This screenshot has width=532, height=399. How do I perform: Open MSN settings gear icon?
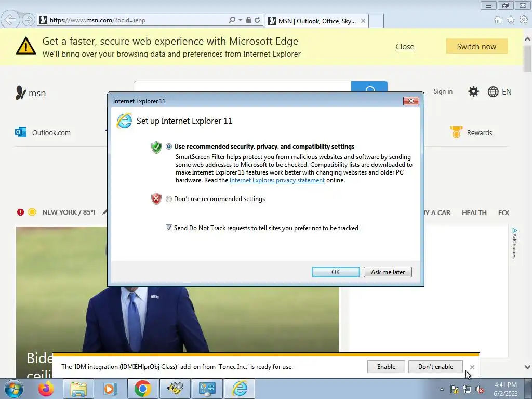tap(473, 91)
